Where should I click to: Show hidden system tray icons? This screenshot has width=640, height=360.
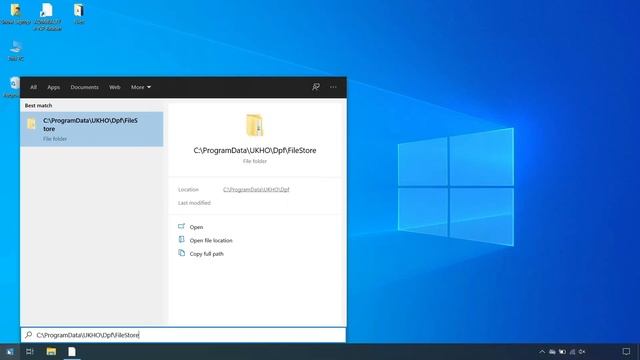(542, 351)
